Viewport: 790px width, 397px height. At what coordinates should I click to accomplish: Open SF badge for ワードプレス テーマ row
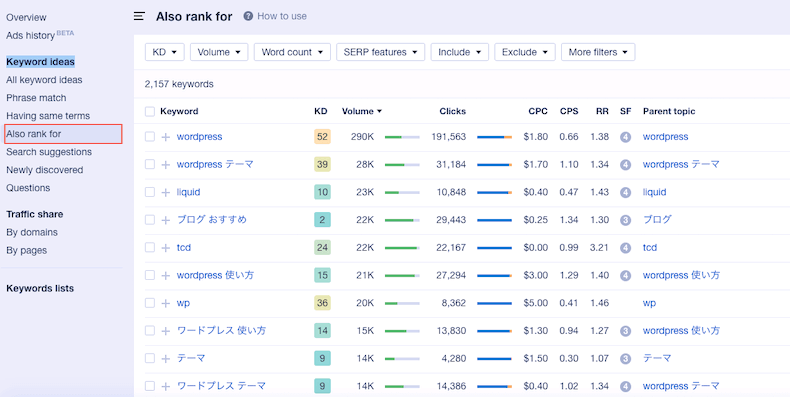click(x=625, y=386)
